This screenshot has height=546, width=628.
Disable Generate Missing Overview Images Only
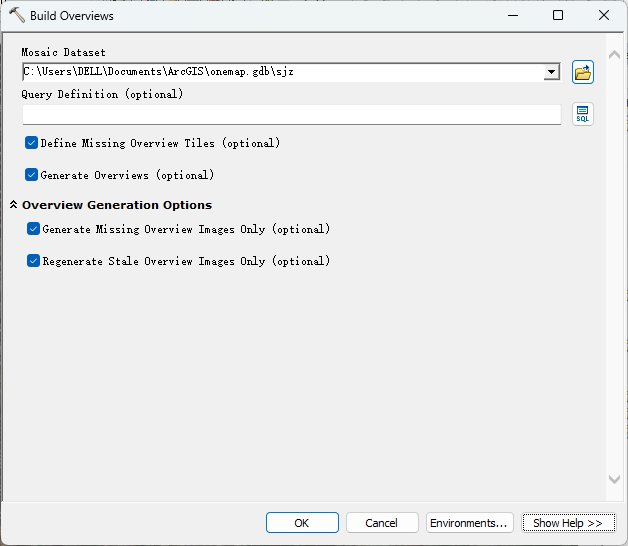pos(33,229)
